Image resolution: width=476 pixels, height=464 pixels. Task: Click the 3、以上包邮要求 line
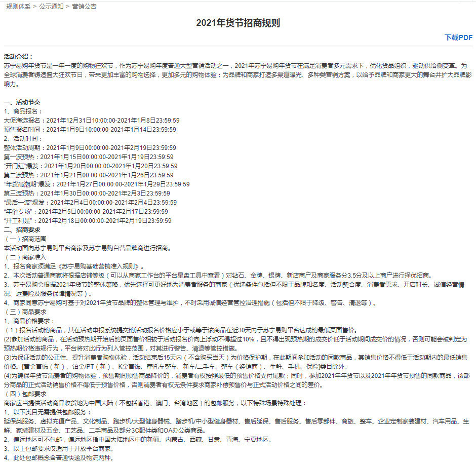[60, 448]
